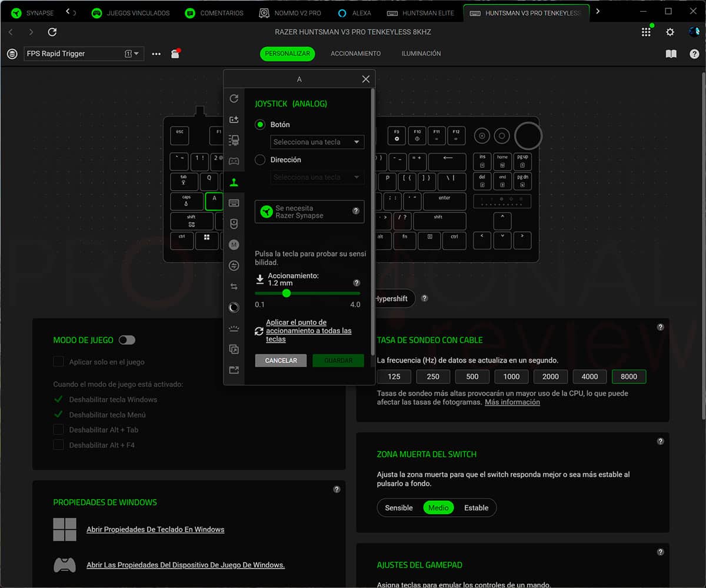Click the Guardar button

pos(338,360)
